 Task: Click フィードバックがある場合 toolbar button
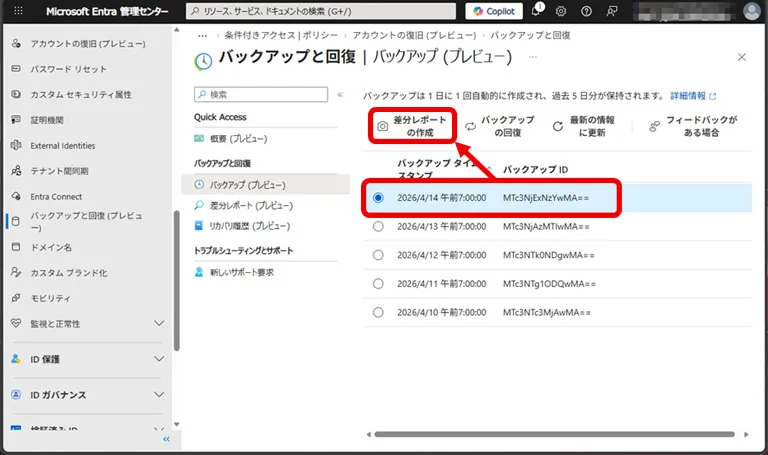point(694,126)
